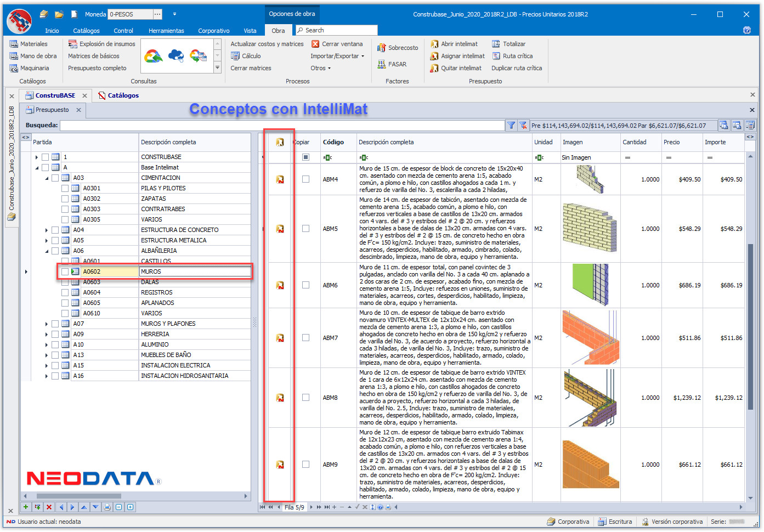Click the open folder icon in the title bar
Viewport: 764px width, 532px height.
59,14
